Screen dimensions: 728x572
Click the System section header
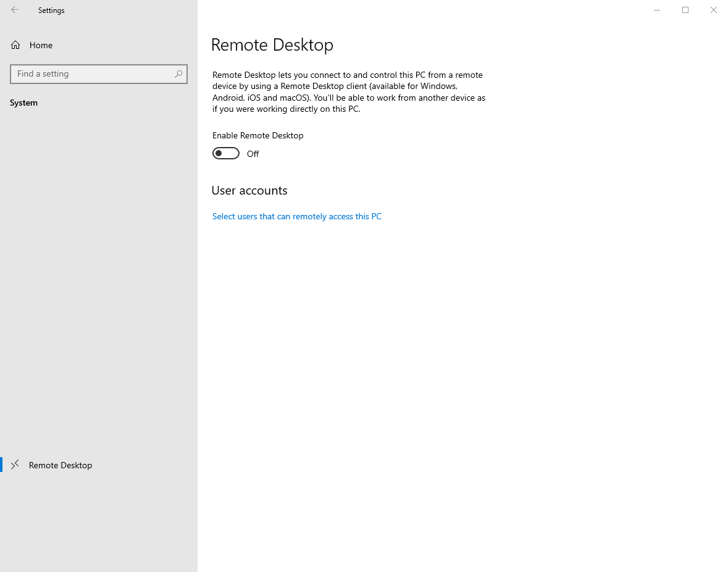[x=24, y=103]
